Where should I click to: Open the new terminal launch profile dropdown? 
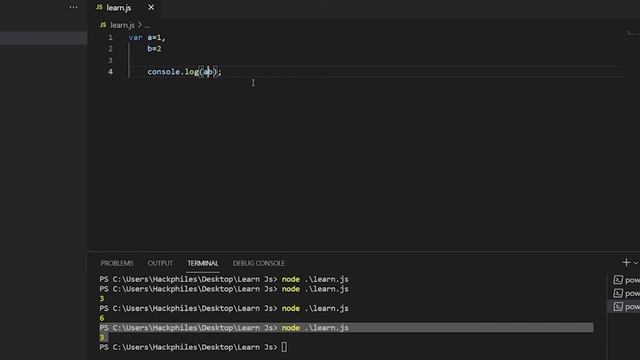pyautogui.click(x=636, y=263)
